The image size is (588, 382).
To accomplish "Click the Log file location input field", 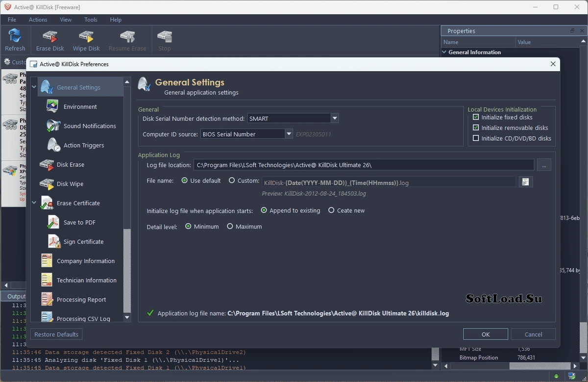I will [364, 165].
